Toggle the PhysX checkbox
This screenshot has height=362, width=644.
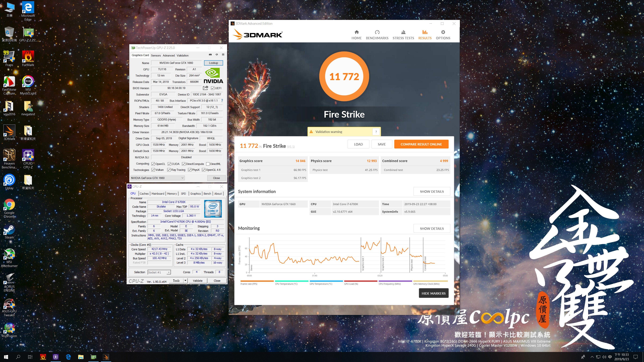pyautogui.click(x=190, y=170)
